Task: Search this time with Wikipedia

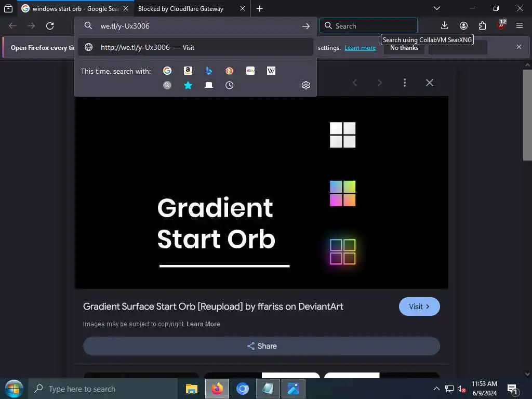Action: point(271,71)
